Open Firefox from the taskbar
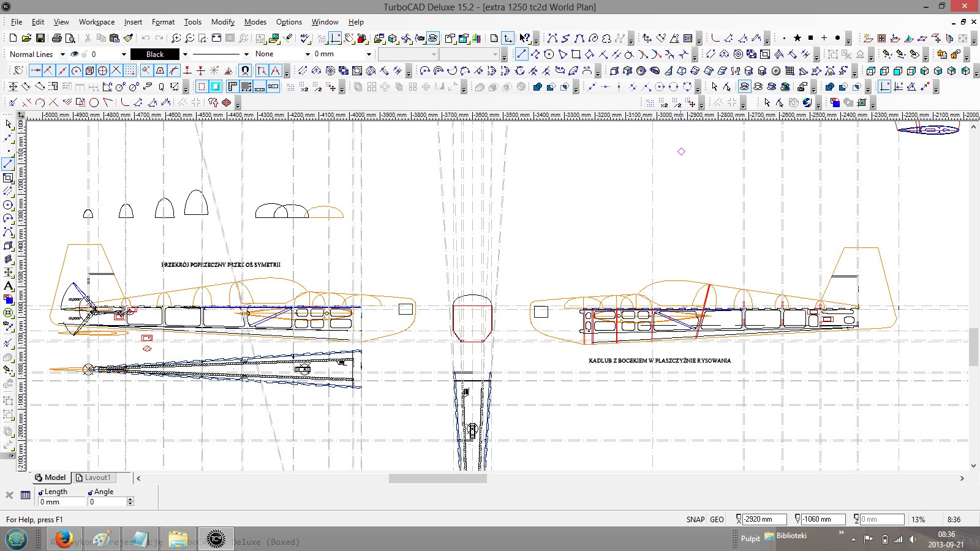This screenshot has height=551, width=980. click(x=64, y=539)
